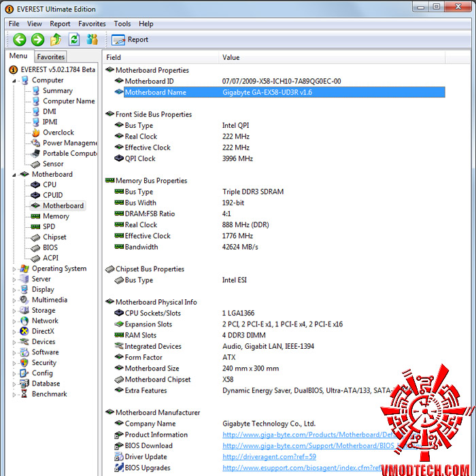Expand the Multimedia node
Screen dimensions: 476x476
(x=14, y=301)
